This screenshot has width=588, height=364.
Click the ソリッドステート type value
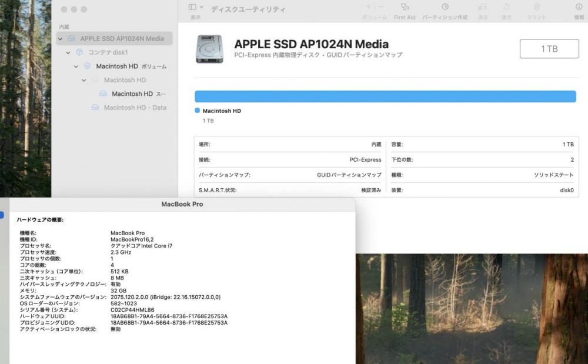click(x=553, y=175)
